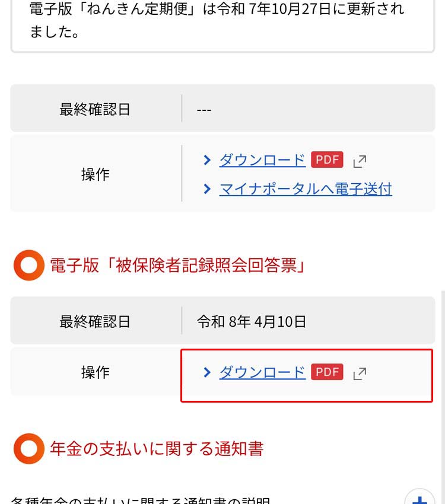The height and width of the screenshot is (504, 445).
Task: Click PDF badge in 被保険者記録照会回答票 section
Action: [327, 372]
